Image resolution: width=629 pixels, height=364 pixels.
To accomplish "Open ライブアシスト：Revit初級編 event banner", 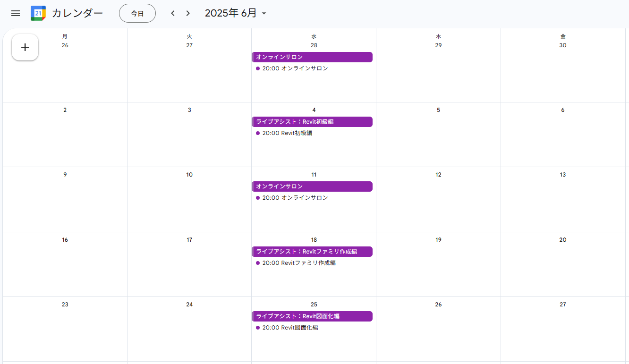I will coord(312,122).
